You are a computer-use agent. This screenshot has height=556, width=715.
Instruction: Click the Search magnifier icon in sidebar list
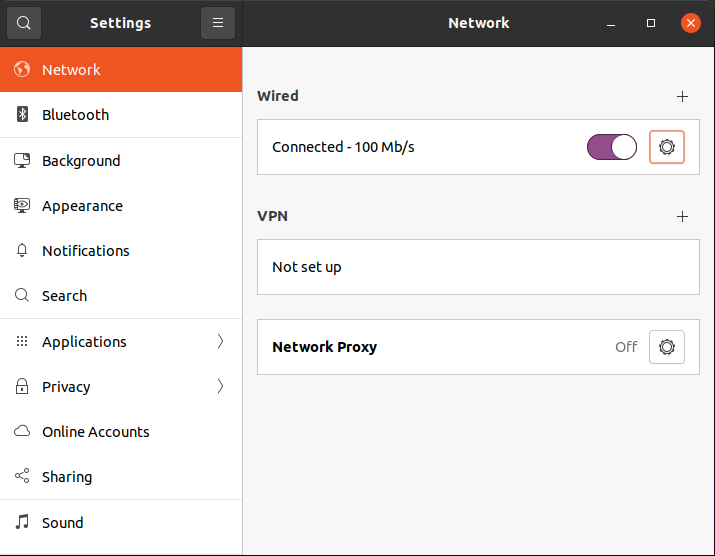22,295
